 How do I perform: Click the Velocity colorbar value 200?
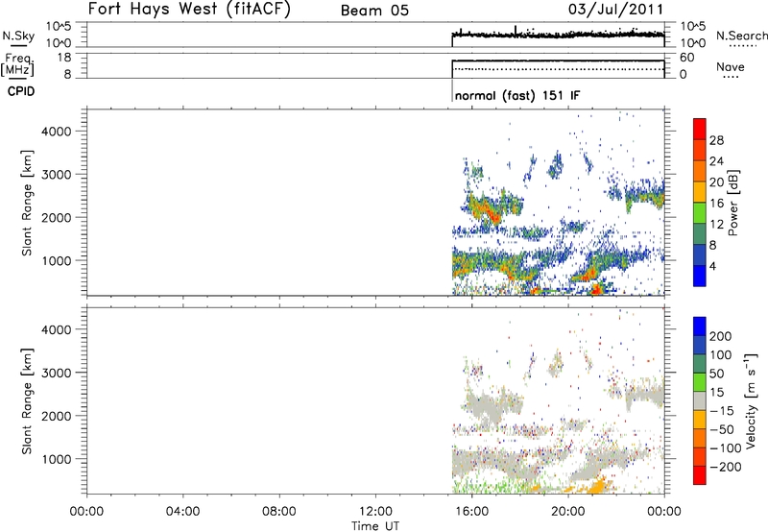[721, 336]
